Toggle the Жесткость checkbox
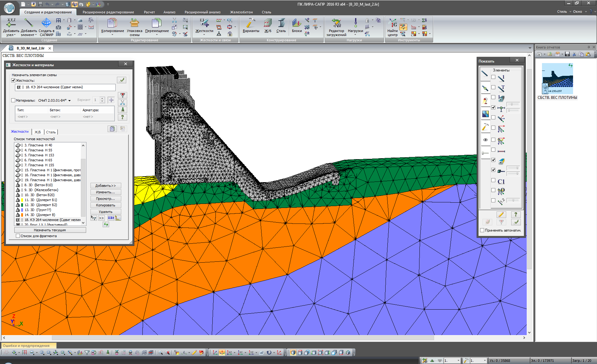 pos(13,81)
